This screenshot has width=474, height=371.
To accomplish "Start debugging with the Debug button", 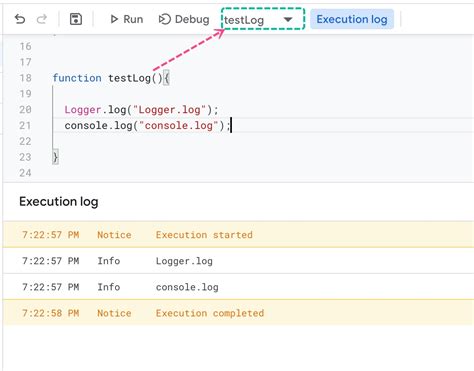I will pyautogui.click(x=184, y=19).
